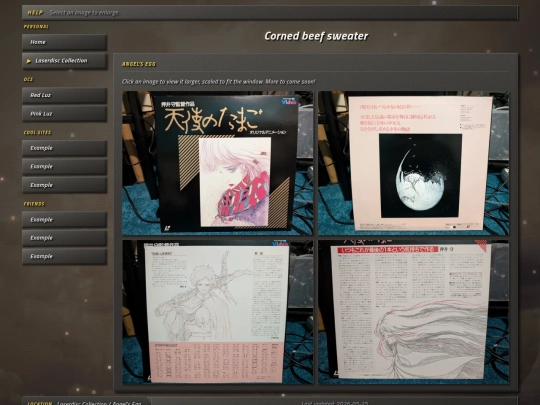Enlarge the insert photo with flowing hair drawing
540x405 pixels.
point(413,312)
